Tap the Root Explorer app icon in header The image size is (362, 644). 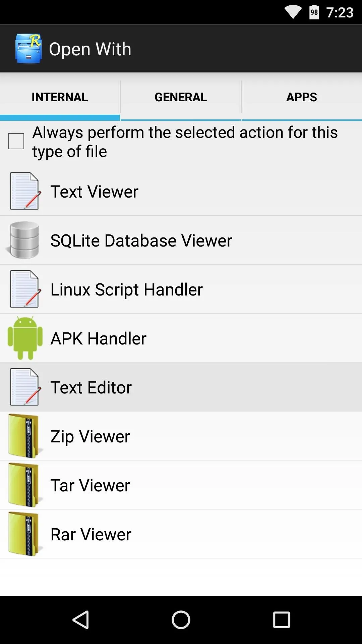[x=28, y=49]
